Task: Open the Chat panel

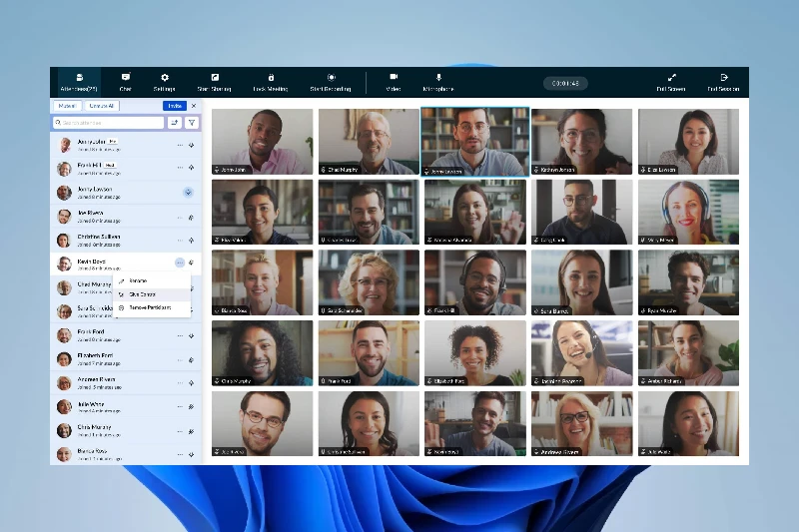Action: coord(126,82)
